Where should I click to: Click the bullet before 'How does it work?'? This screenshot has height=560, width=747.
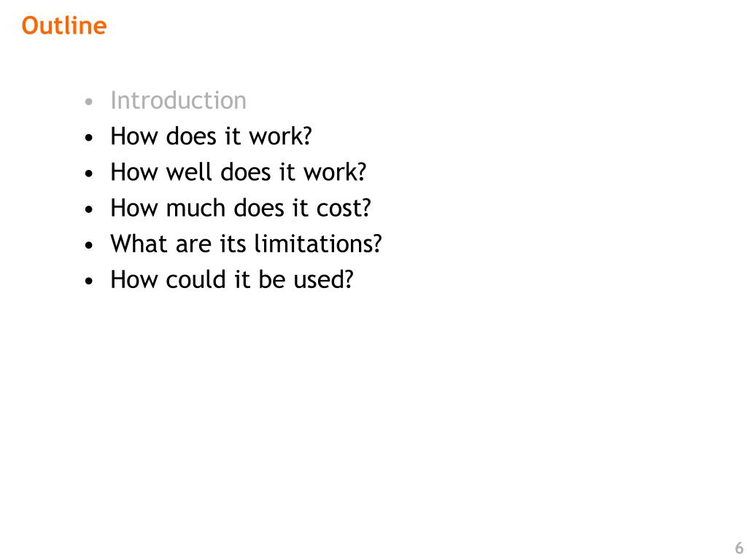point(88,138)
